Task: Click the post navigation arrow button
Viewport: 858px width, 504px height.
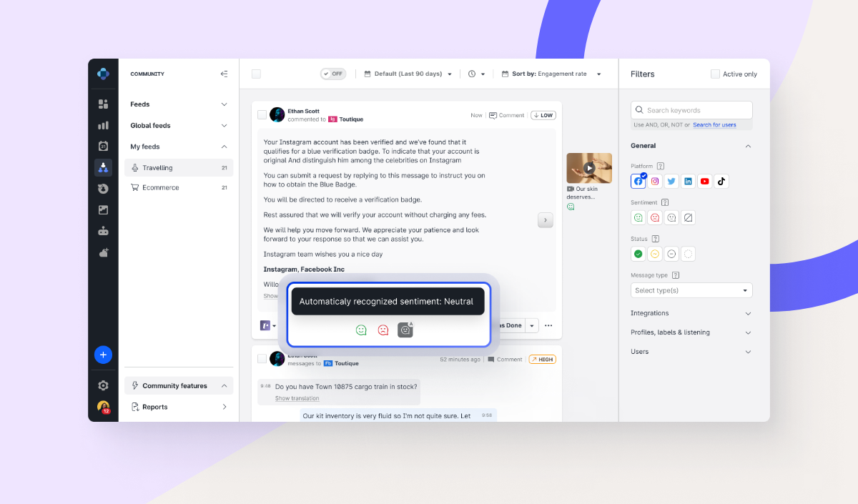Action: point(546,220)
